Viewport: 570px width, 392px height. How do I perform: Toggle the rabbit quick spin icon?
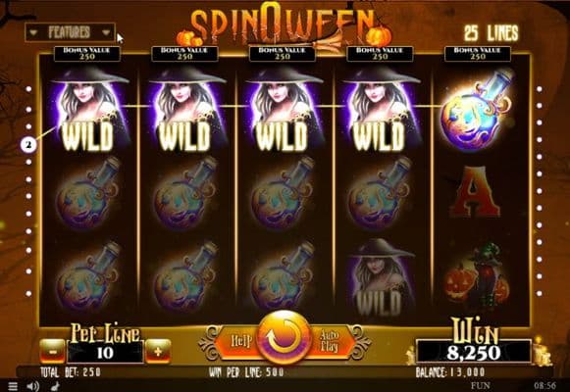click(x=55, y=386)
